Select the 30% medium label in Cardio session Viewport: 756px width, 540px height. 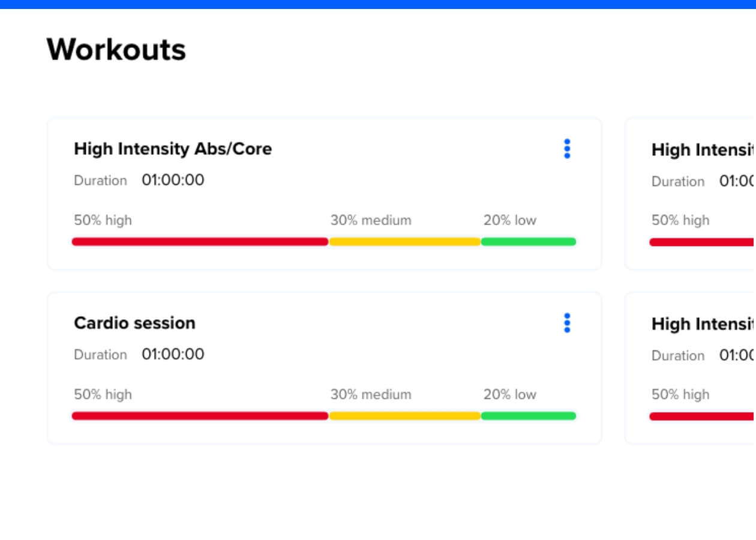point(371,394)
